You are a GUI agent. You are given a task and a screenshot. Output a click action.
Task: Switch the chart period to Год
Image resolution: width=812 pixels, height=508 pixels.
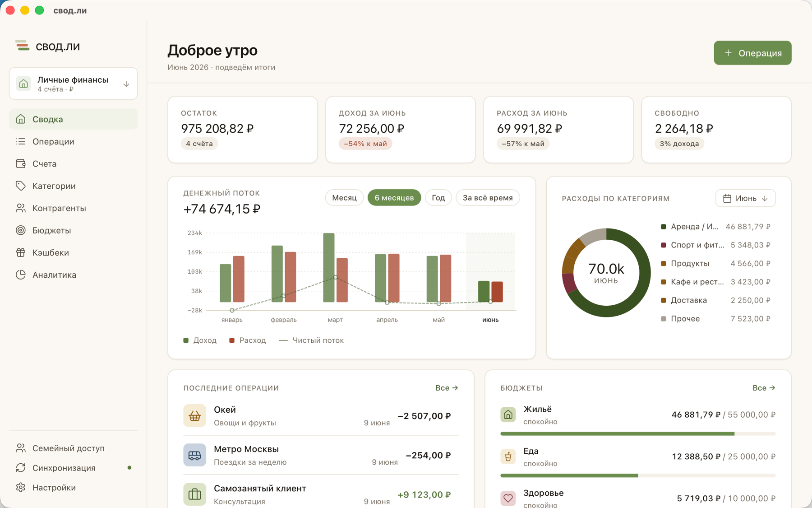(438, 198)
